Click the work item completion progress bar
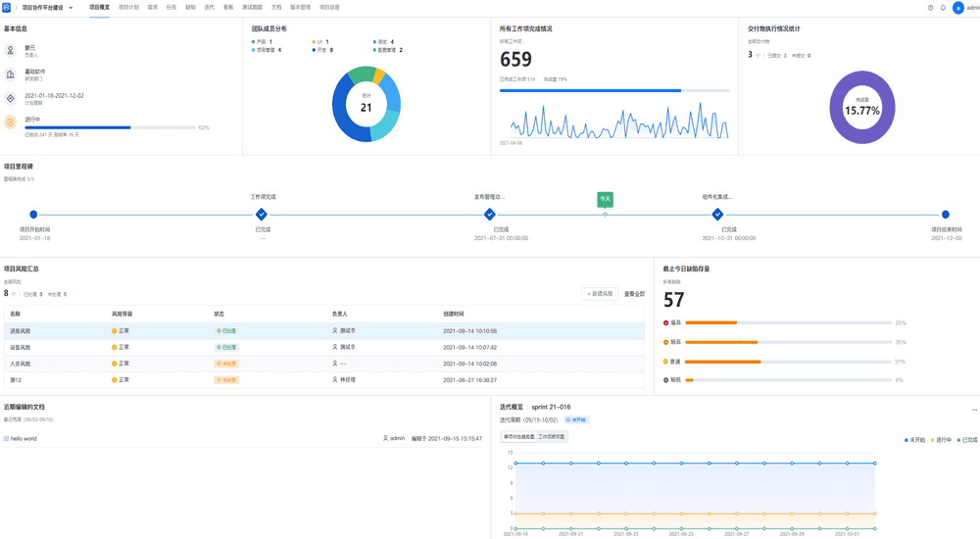Image resolution: width=980 pixels, height=539 pixels. (614, 91)
